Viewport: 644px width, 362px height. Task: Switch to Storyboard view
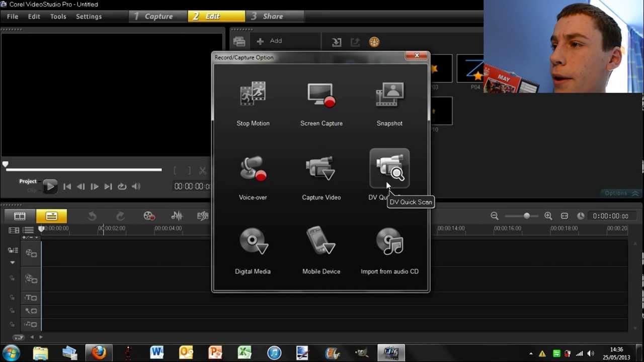[x=20, y=216]
